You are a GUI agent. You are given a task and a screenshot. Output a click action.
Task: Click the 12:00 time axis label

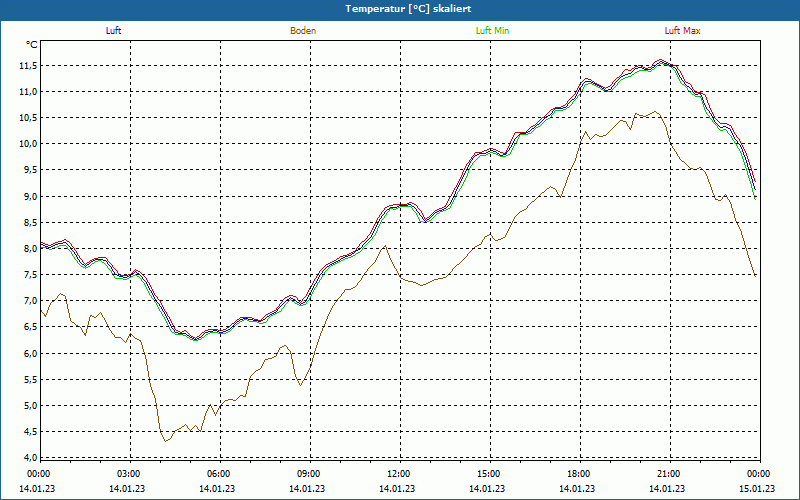(x=398, y=474)
